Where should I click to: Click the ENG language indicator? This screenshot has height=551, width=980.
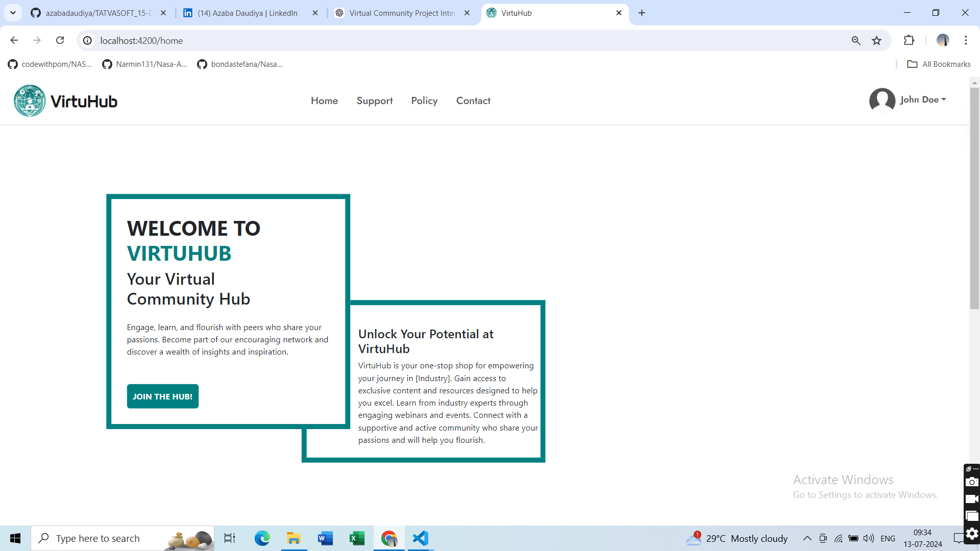888,538
